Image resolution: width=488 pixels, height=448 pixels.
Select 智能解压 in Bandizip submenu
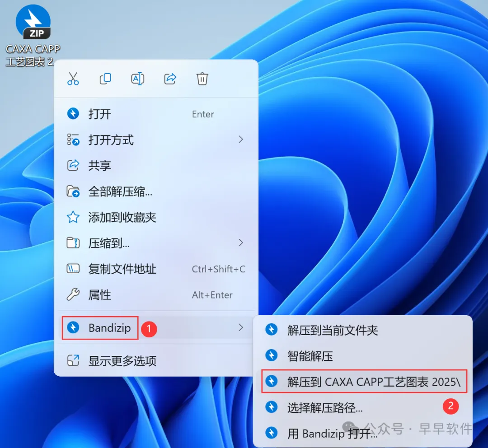click(x=363, y=356)
